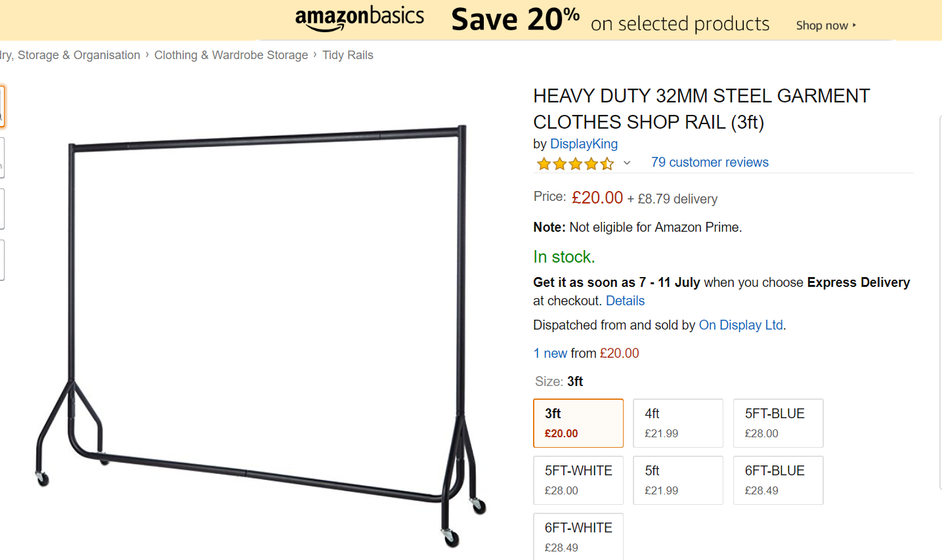Expand the rating breakdown chevron
942x560 pixels.
click(x=627, y=163)
